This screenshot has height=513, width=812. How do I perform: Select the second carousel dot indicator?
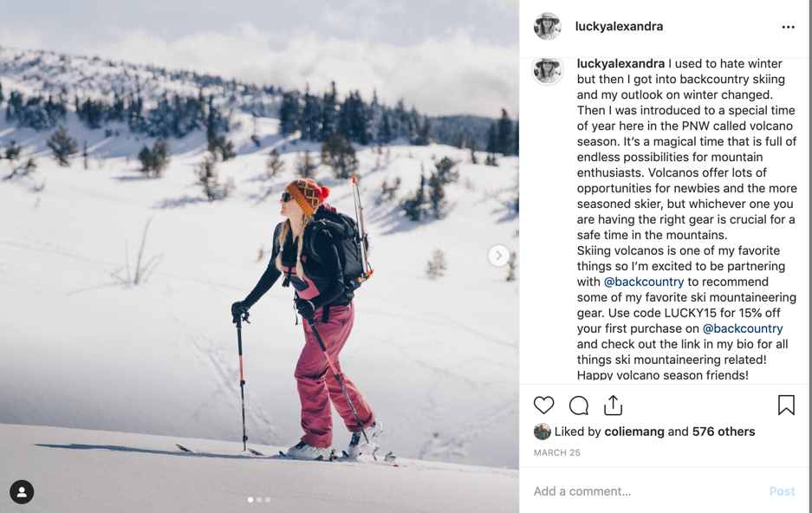click(259, 499)
